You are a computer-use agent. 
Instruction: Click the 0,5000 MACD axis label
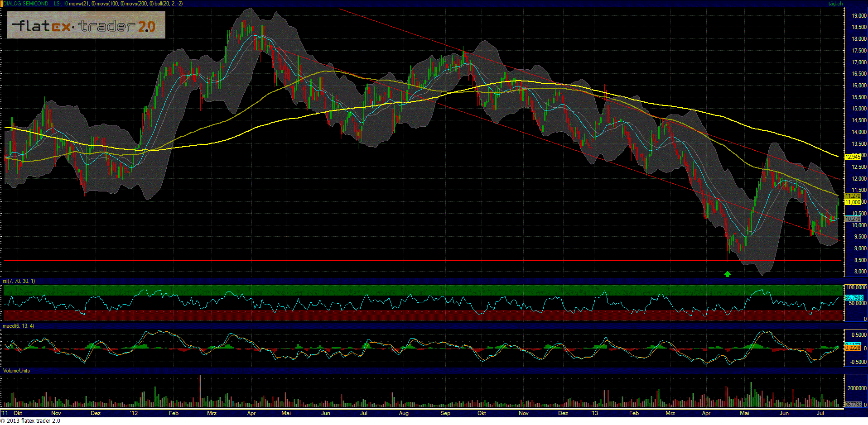[859, 335]
